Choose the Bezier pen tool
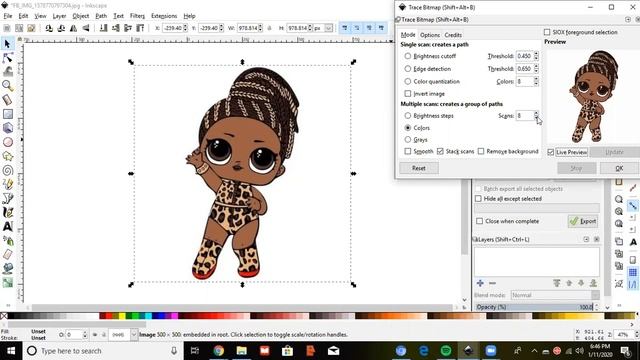This screenshot has height=360, width=640. click(7, 198)
